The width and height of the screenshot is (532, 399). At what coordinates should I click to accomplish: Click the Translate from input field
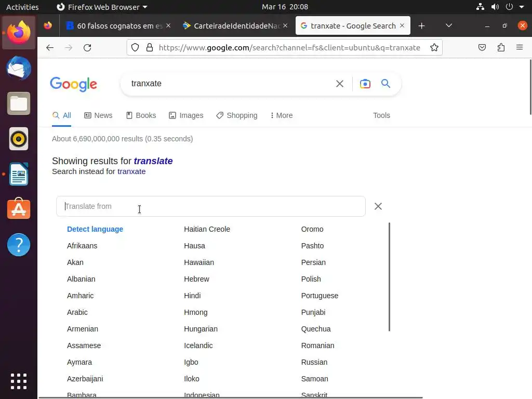pos(211,206)
